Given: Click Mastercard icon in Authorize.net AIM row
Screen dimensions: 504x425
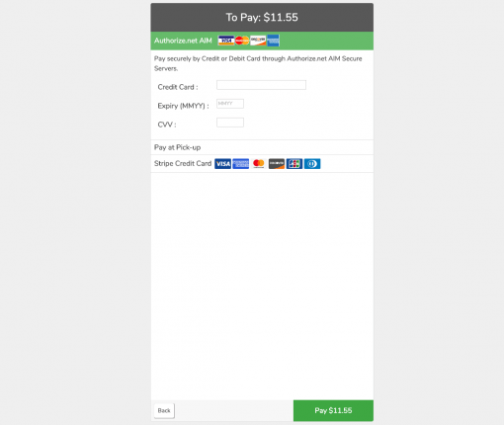Looking at the screenshot, I should pos(242,41).
